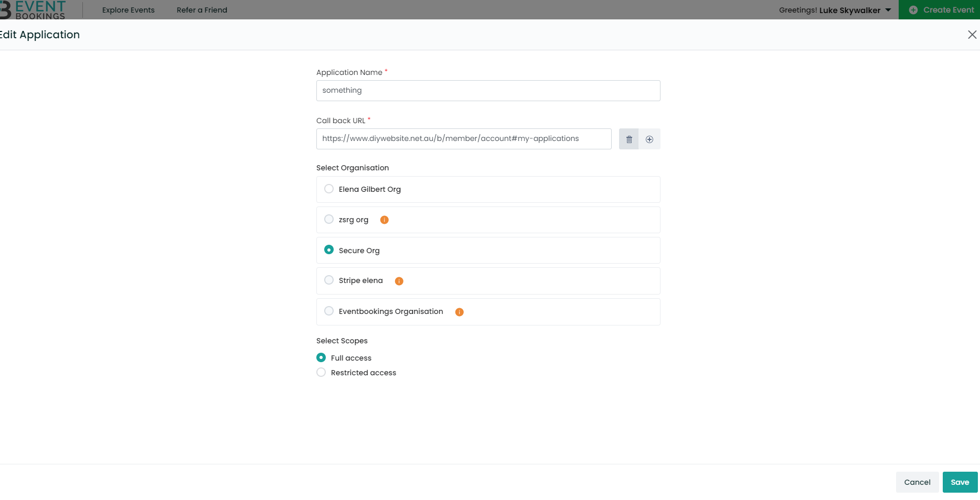980x500 pixels.
Task: Click into the Application Name field
Action: pyautogui.click(x=488, y=91)
